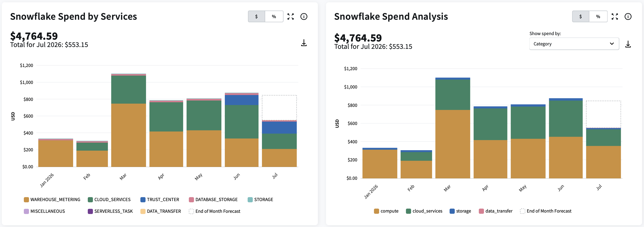Screen dimensions: 644x227
Task: Toggle compute legend swatch
Action: (377, 211)
